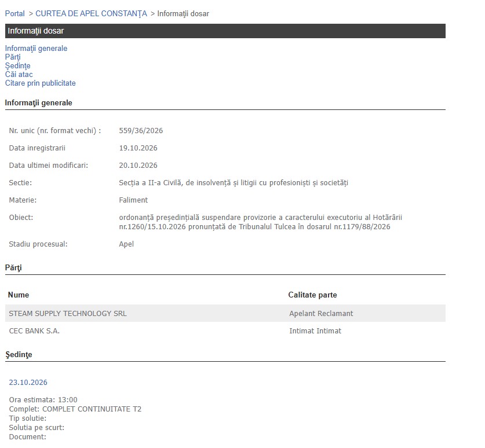Image resolution: width=485 pixels, height=448 pixels.
Task: Open Citare prin publicitate link
Action: click(40, 83)
